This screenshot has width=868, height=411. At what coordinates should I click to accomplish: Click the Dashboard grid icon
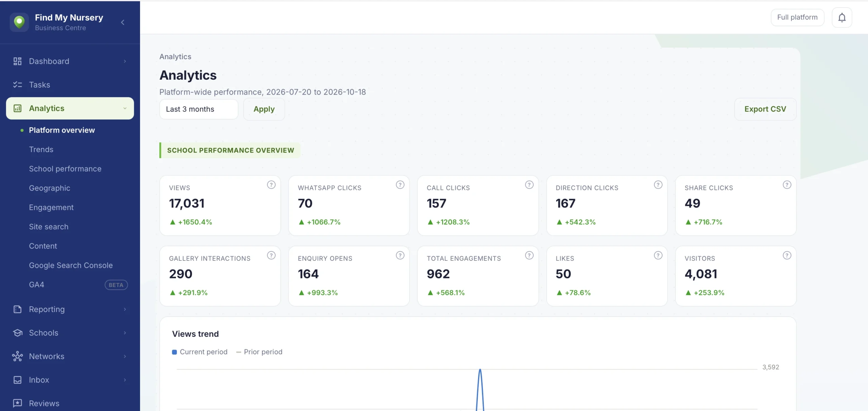(x=17, y=61)
